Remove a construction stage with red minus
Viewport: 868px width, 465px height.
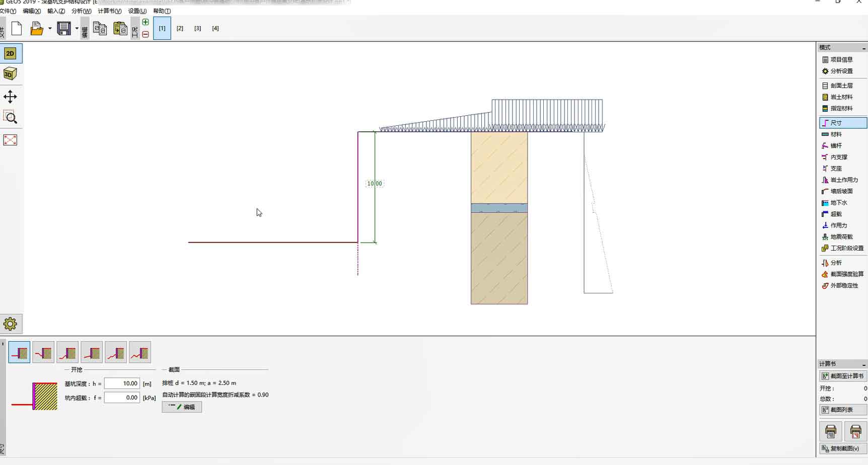pos(146,35)
